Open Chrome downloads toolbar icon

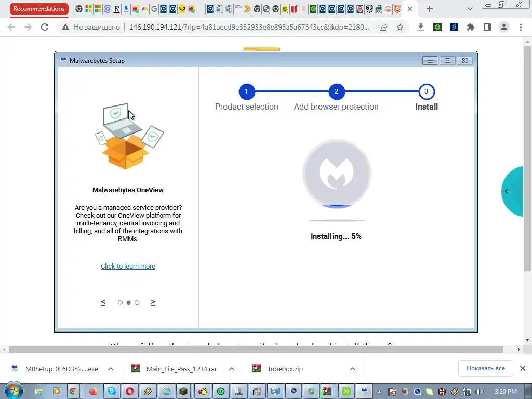[x=421, y=27]
